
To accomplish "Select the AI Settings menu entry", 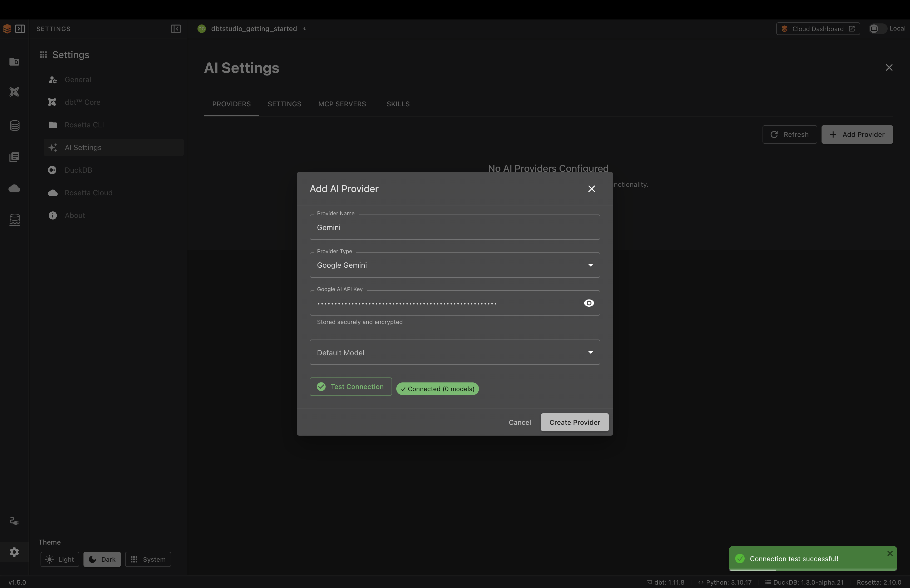I will [x=114, y=147].
